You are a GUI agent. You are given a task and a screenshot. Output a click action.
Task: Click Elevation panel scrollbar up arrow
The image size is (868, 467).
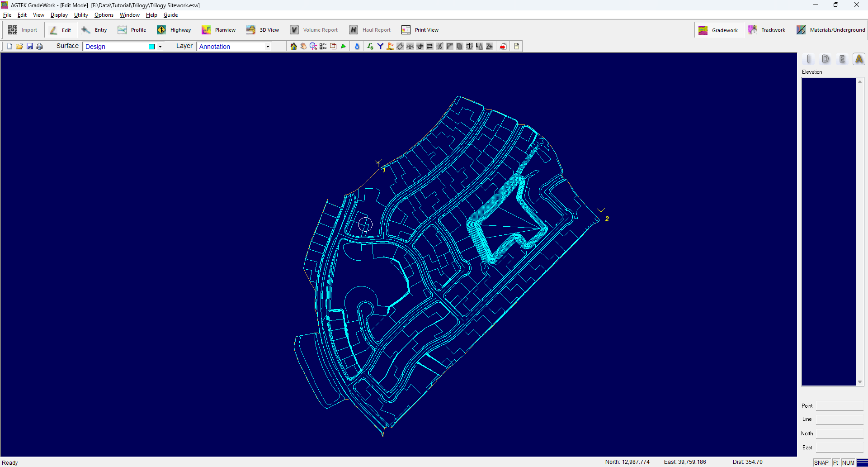tap(860, 81)
